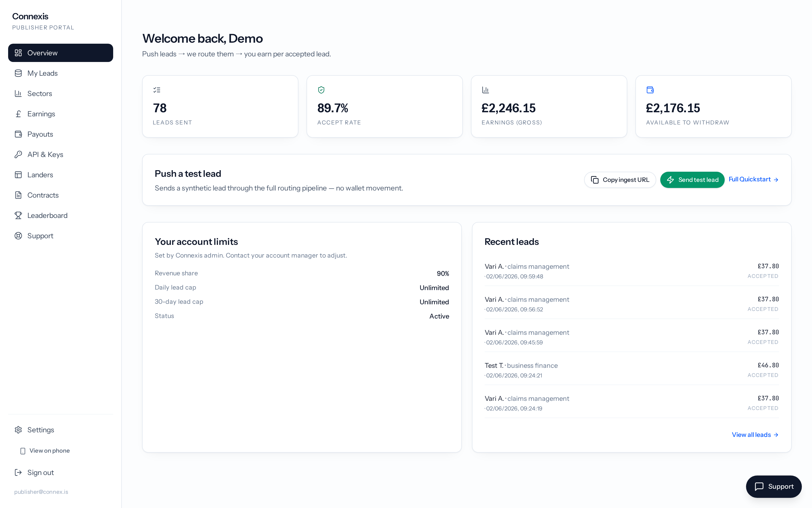The width and height of the screenshot is (812, 508).
Task: Click the Contracts document icon
Action: (18, 195)
